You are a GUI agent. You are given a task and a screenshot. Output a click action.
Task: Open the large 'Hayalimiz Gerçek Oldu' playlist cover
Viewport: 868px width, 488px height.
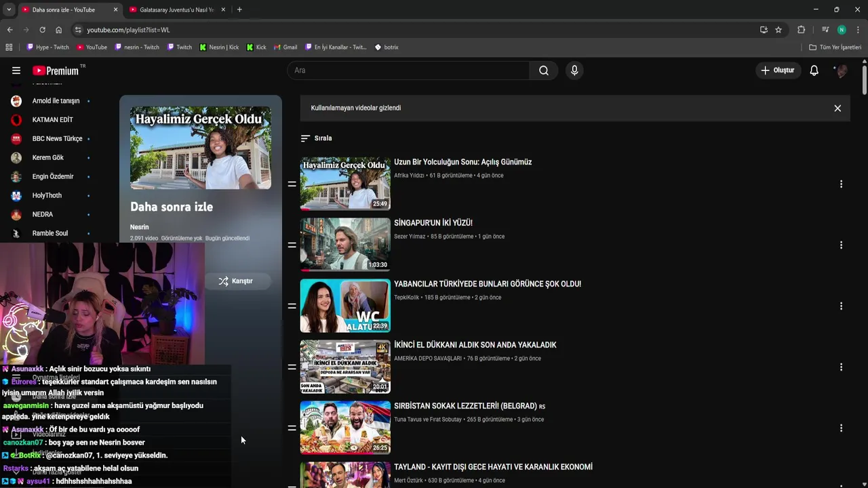(x=201, y=148)
